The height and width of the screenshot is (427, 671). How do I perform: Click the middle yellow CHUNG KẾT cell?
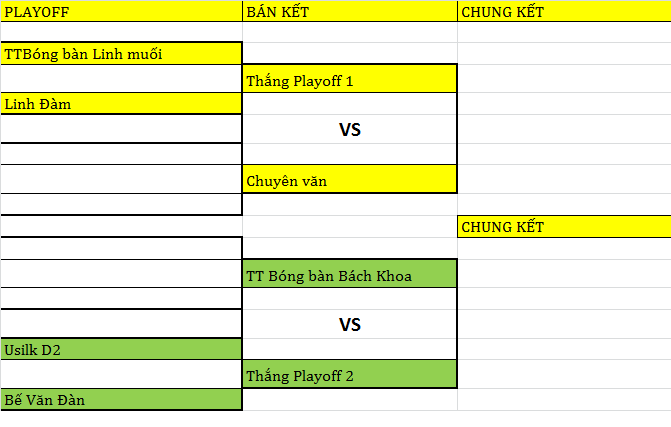[x=564, y=226]
